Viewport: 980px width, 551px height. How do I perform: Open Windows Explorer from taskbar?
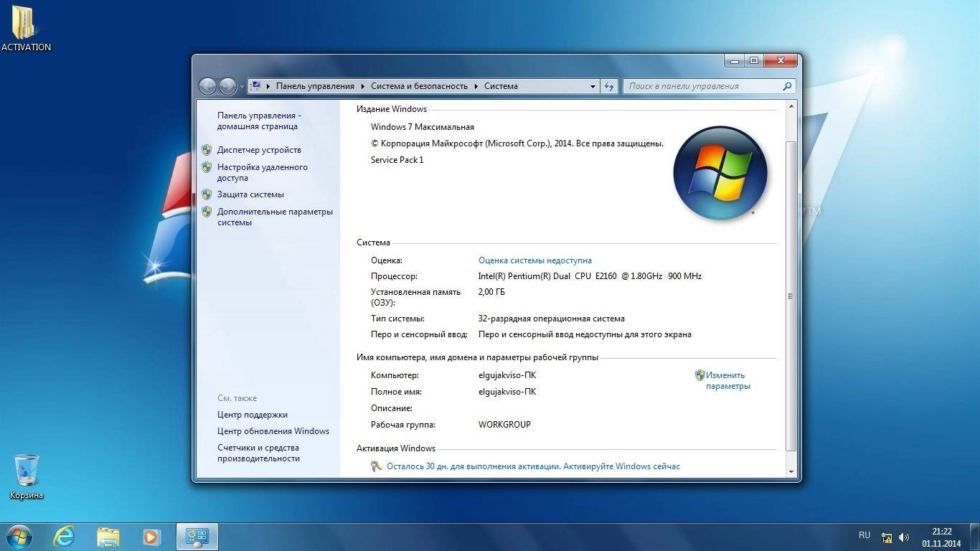[x=108, y=536]
